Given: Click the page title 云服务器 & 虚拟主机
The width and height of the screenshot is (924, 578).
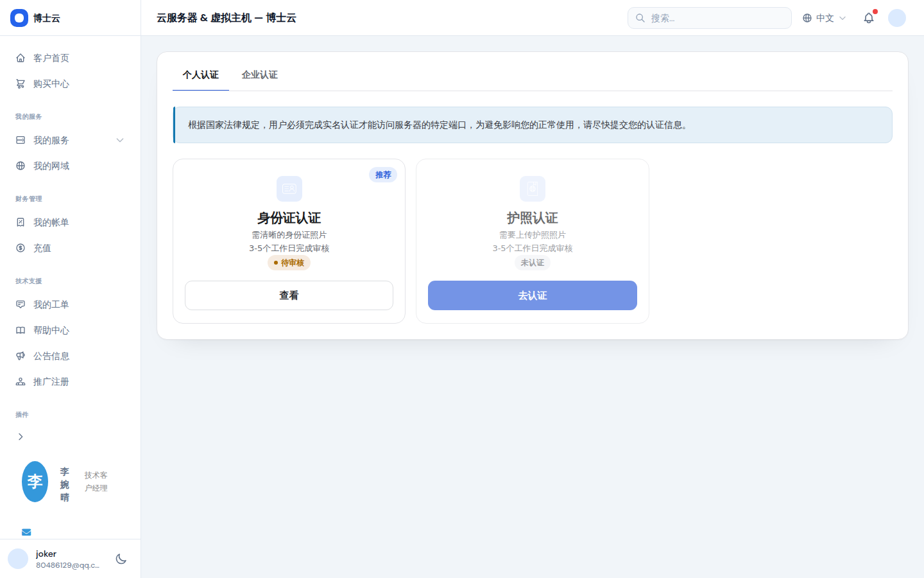Looking at the screenshot, I should (227, 18).
